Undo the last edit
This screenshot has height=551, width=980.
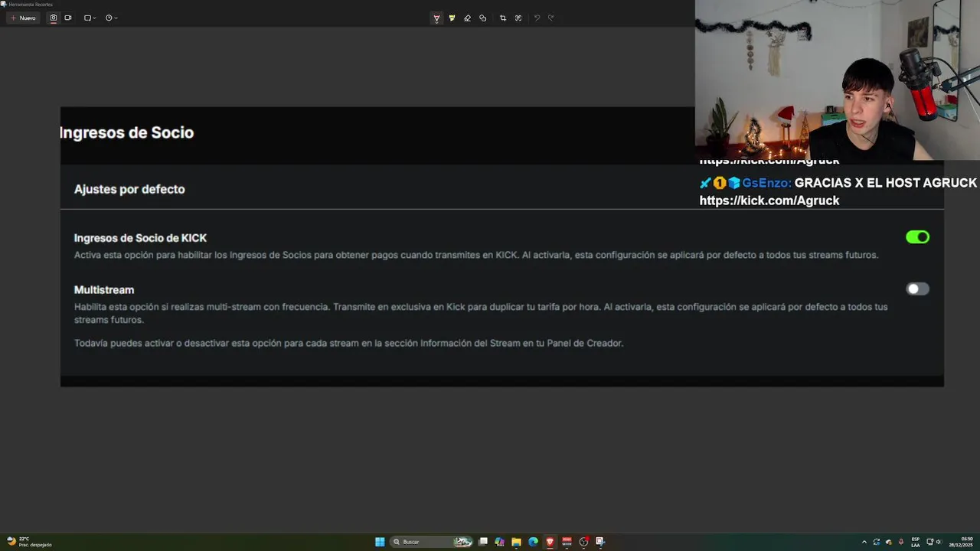point(537,18)
